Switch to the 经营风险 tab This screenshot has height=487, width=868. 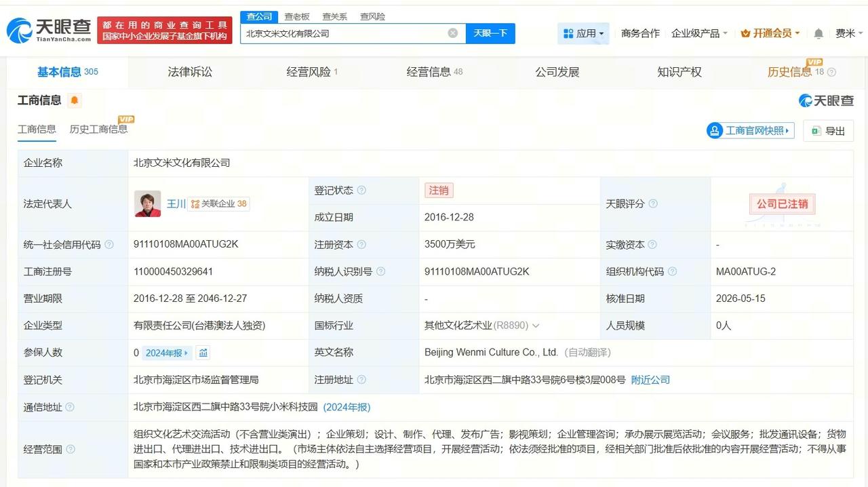tap(312, 72)
